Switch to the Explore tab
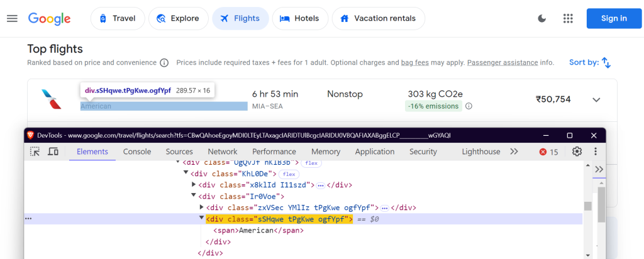The image size is (644, 259). point(179,18)
